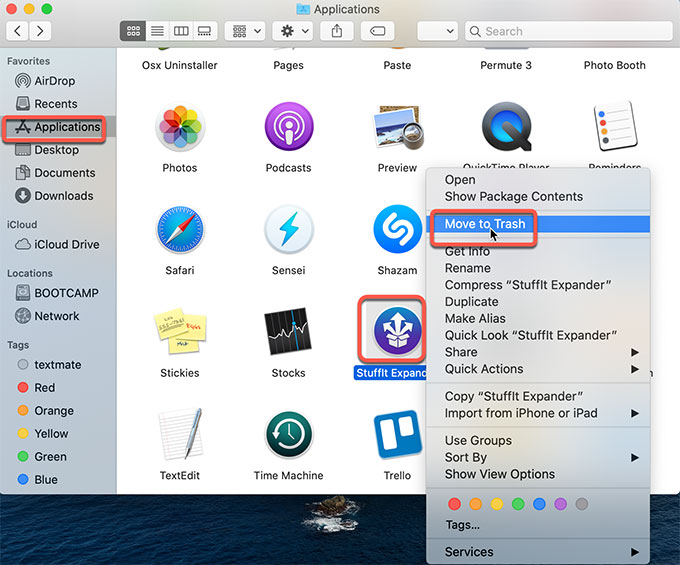
Task: Select Applications in the sidebar
Action: 58,127
